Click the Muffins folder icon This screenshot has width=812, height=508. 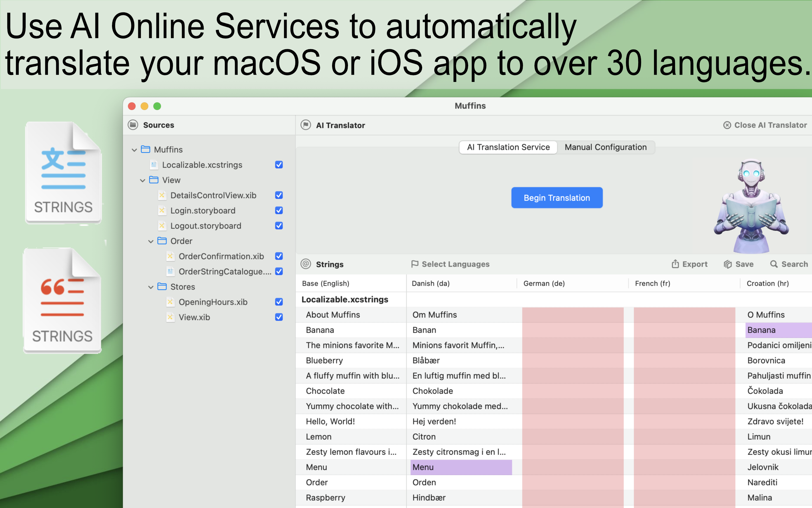coord(145,149)
